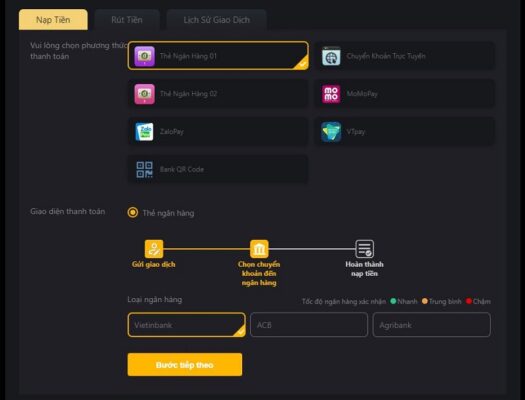Click the Bước tiếp theo button

[185, 365]
